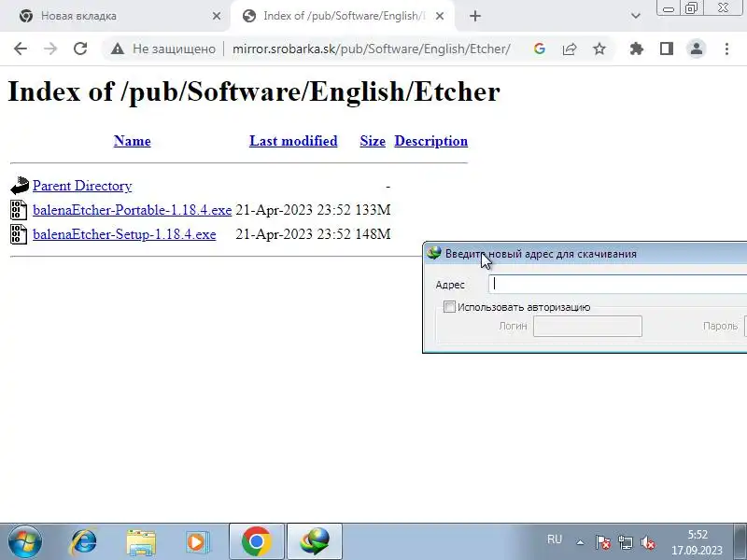Screen dimensions: 747x560
Task: Download balenaEtcher-Setup-1.18.4.exe
Action: [x=124, y=234]
